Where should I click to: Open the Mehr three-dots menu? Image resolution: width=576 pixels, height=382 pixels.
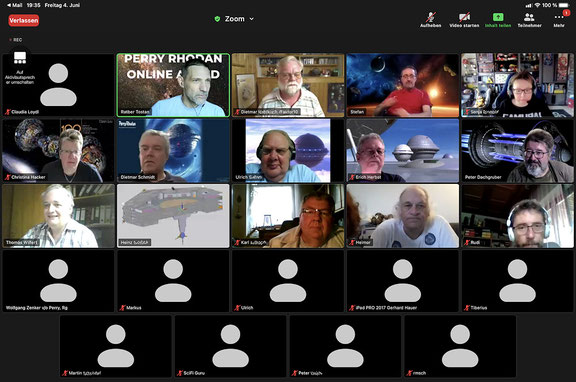[x=559, y=20]
